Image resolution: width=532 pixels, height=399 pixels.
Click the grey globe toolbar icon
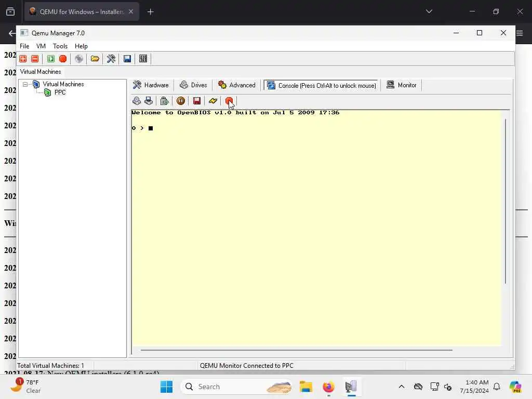(79, 59)
